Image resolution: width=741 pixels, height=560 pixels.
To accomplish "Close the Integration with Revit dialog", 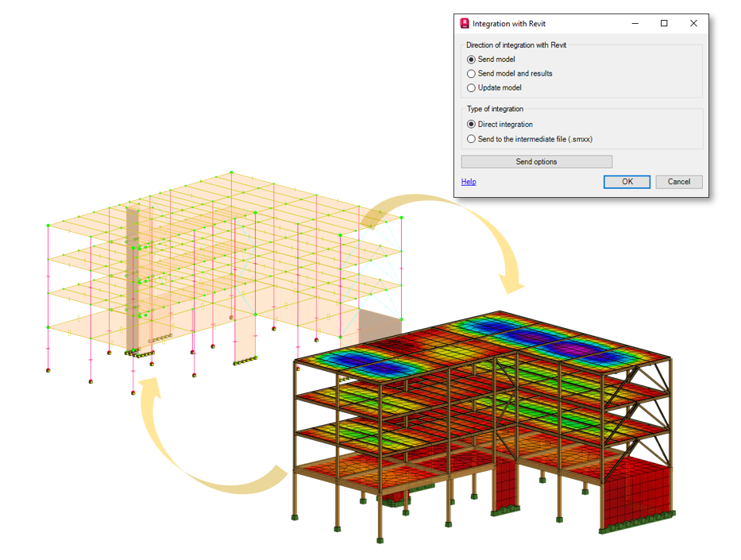I will point(693,23).
